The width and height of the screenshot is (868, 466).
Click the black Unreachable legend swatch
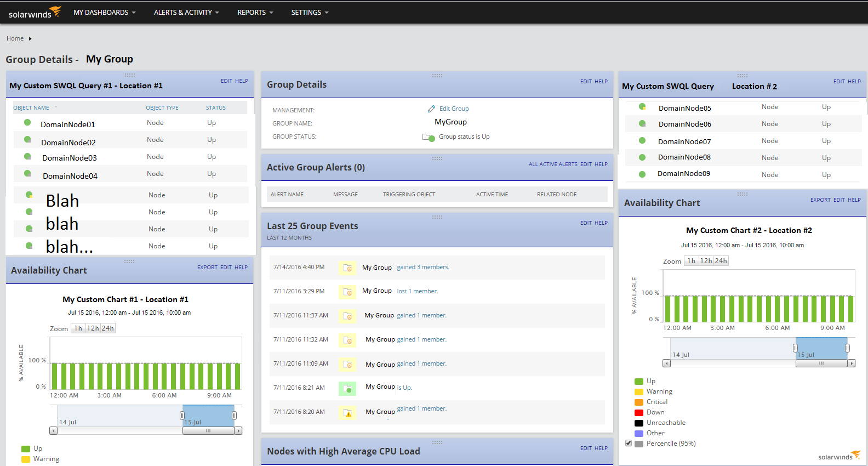pyautogui.click(x=639, y=423)
